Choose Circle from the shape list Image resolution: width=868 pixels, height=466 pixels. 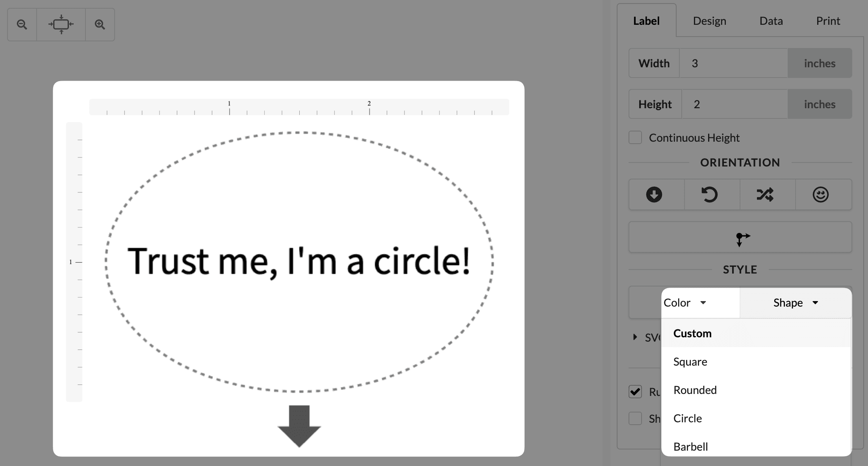pyautogui.click(x=688, y=418)
